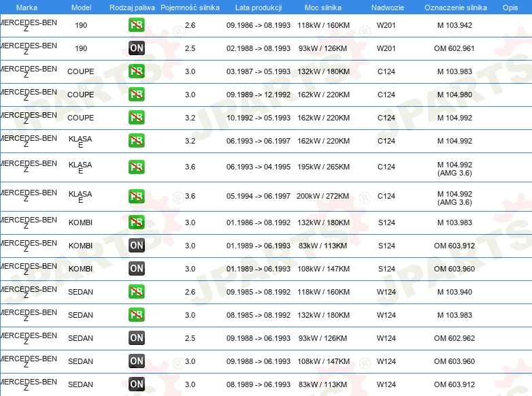Click the Oznaczenie silnika column header
Screen dimensions: 532x396
click(x=455, y=7)
